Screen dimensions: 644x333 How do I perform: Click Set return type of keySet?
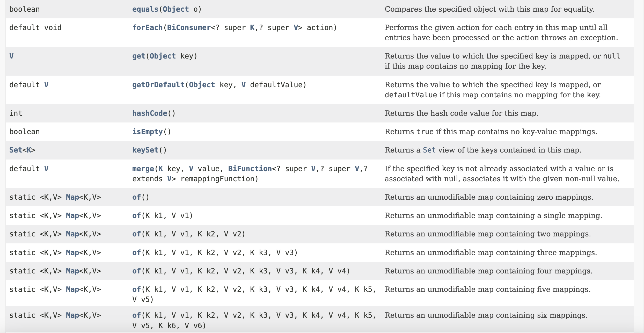(16, 150)
